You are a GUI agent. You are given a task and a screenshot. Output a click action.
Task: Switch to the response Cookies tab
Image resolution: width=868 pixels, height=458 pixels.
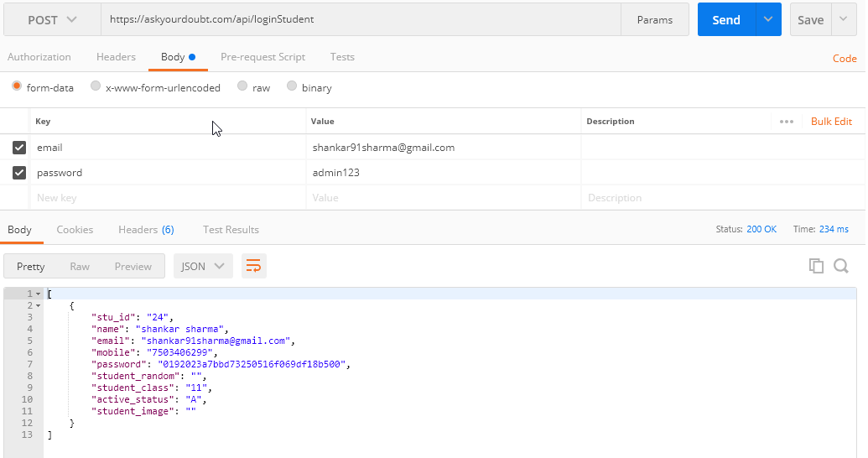tap(75, 229)
